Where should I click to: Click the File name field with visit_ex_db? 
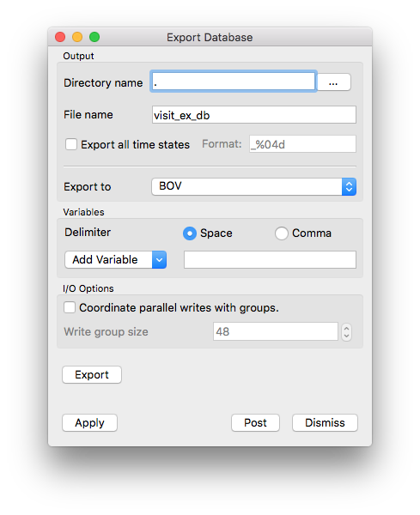(x=253, y=115)
